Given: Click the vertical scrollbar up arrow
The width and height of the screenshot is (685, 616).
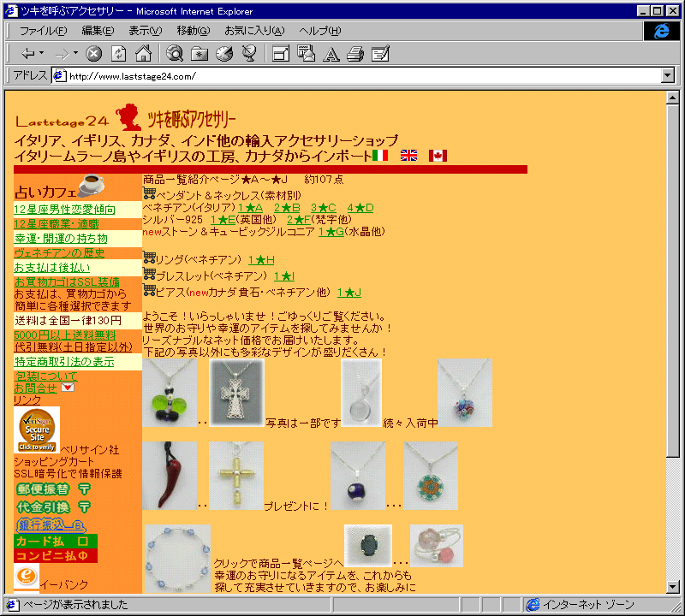Looking at the screenshot, I should point(673,98).
